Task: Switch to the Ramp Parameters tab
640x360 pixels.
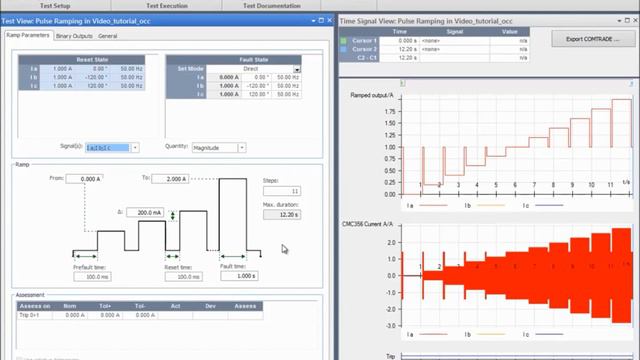Action: [28, 35]
